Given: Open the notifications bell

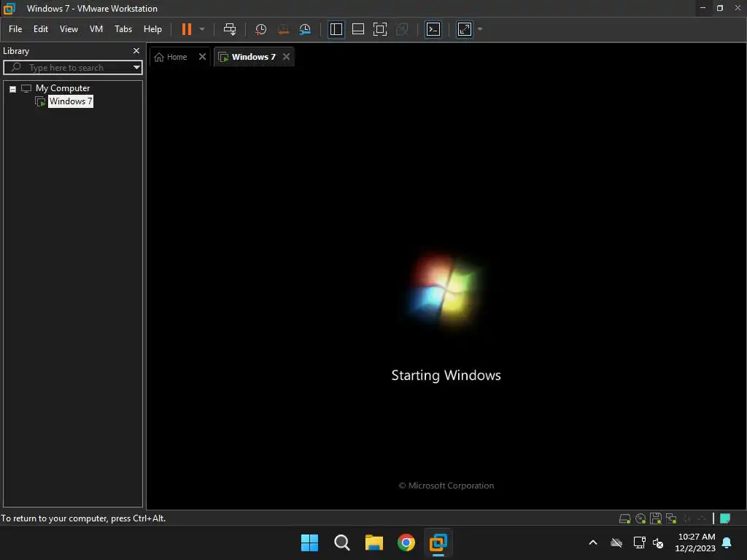Looking at the screenshot, I should 727,542.
